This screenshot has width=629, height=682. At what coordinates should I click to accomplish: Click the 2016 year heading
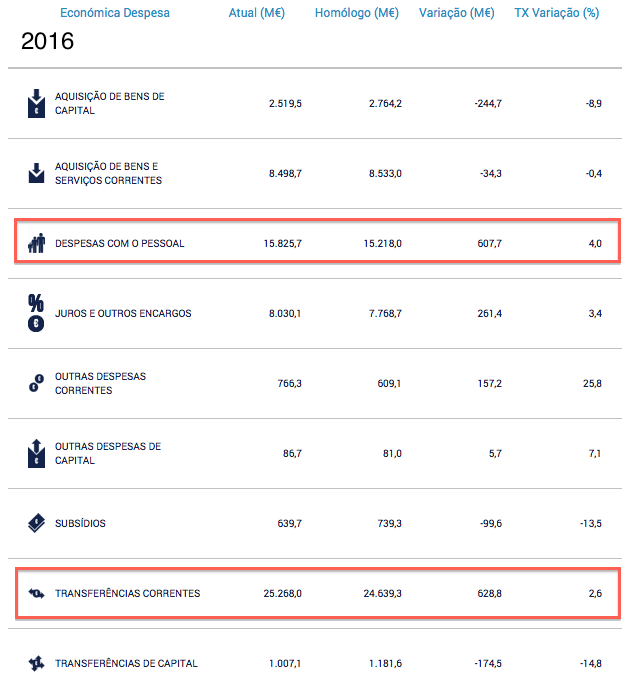click(x=47, y=41)
